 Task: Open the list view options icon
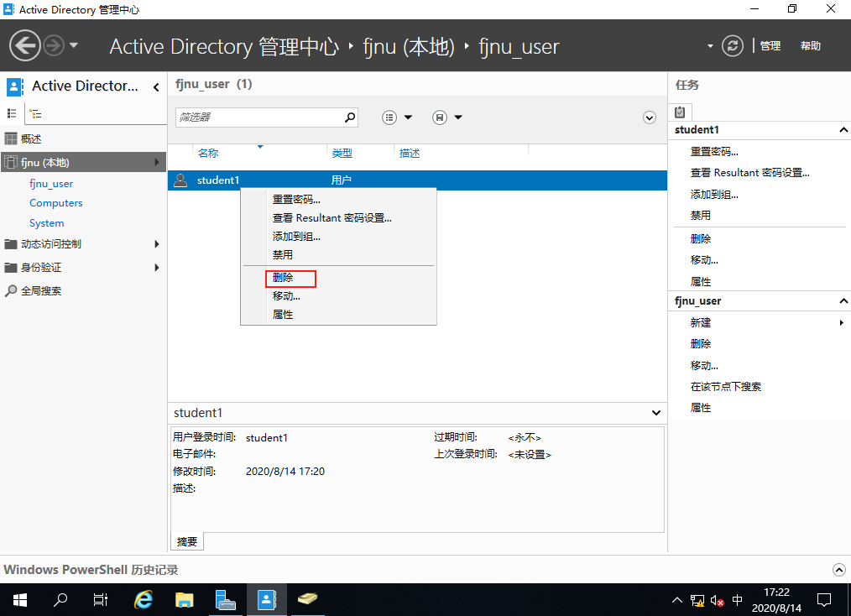[x=389, y=117]
